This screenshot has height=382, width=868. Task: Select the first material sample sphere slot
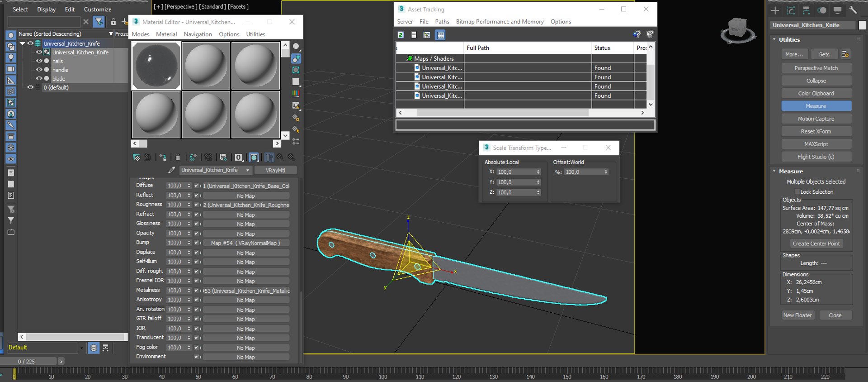point(156,66)
